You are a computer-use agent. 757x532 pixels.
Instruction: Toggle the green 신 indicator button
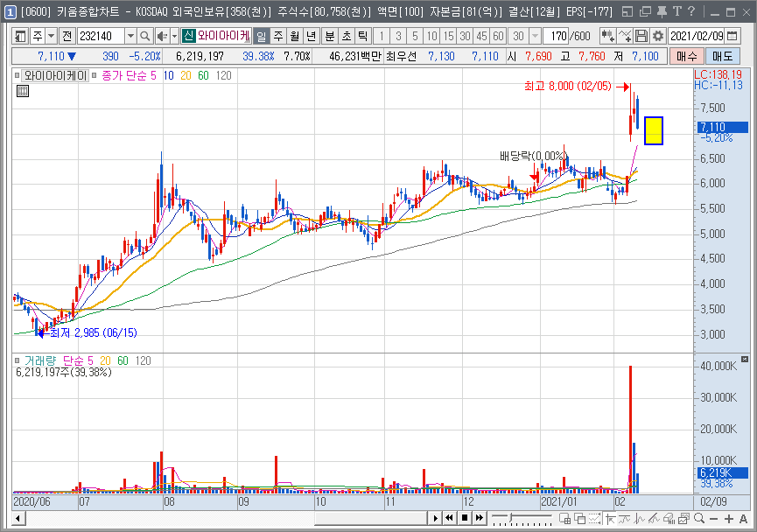pos(189,36)
